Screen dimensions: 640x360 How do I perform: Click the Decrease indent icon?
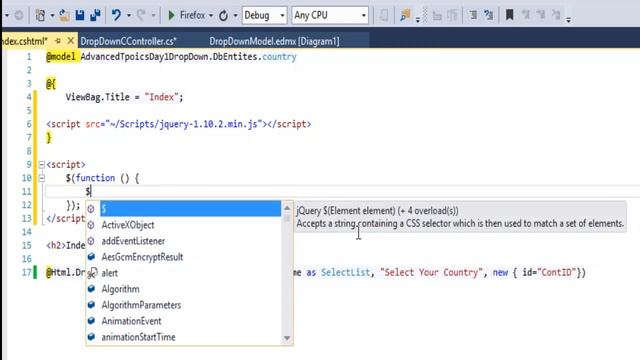click(473, 16)
